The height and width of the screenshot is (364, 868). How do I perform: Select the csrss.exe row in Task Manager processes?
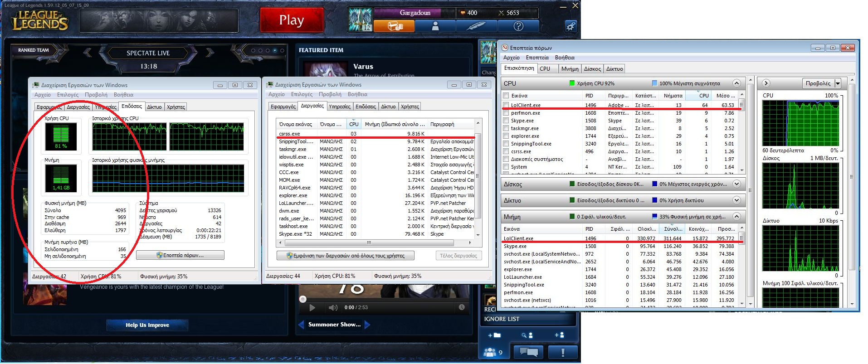click(x=375, y=134)
